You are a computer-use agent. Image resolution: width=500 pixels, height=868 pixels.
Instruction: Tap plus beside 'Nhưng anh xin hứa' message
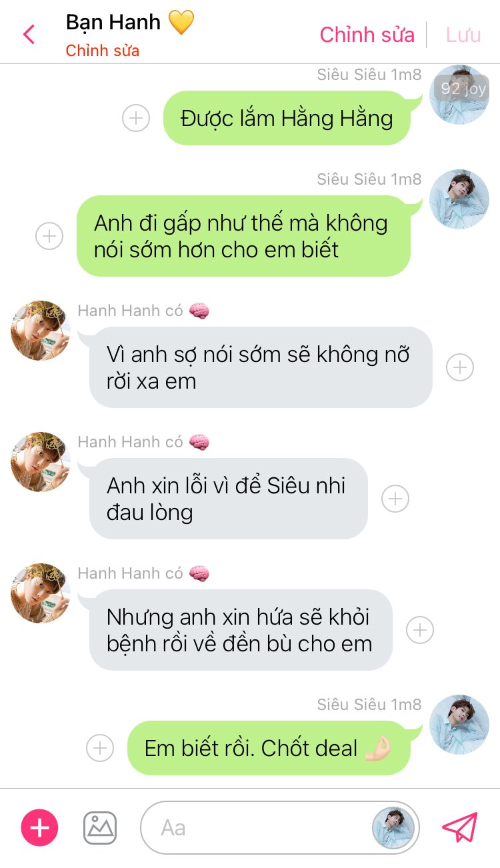click(x=420, y=630)
